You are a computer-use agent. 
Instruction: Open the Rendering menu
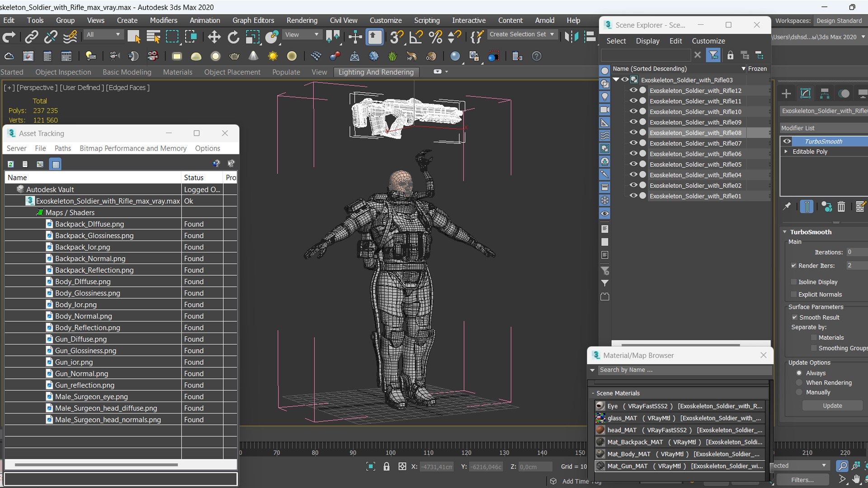(302, 20)
